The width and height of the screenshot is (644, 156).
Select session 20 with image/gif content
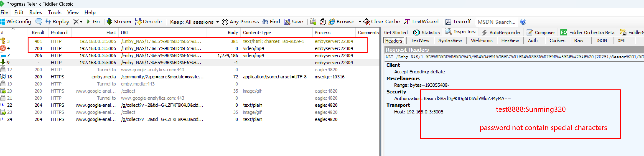click(190, 91)
